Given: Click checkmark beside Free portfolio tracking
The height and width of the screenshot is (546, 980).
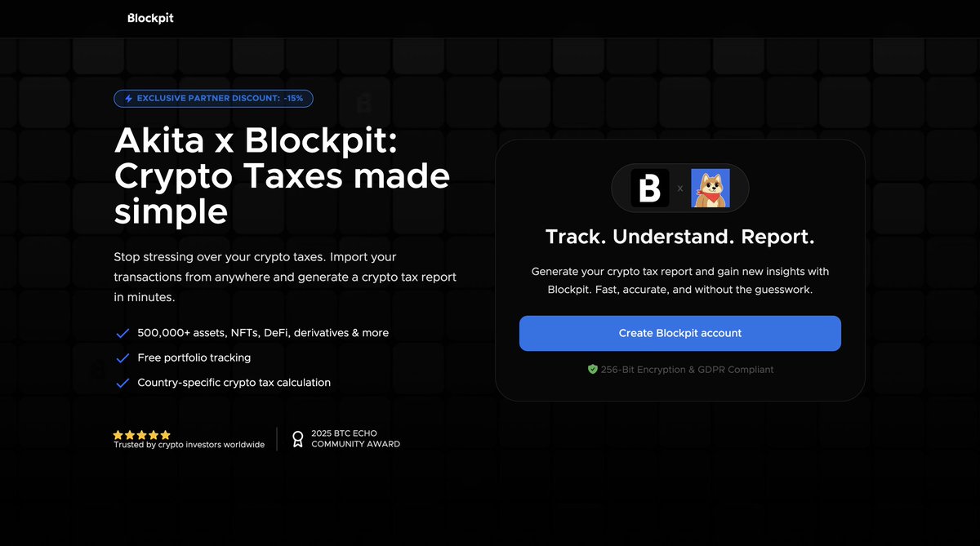Looking at the screenshot, I should pyautogui.click(x=122, y=357).
